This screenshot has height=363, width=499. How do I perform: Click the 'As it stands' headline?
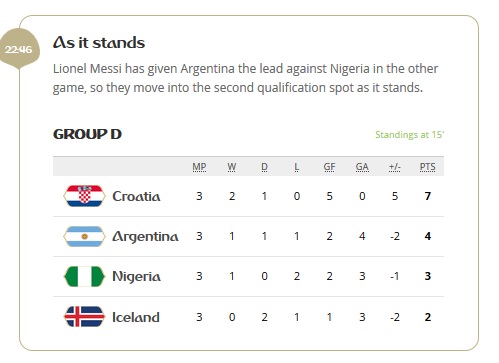[99, 43]
